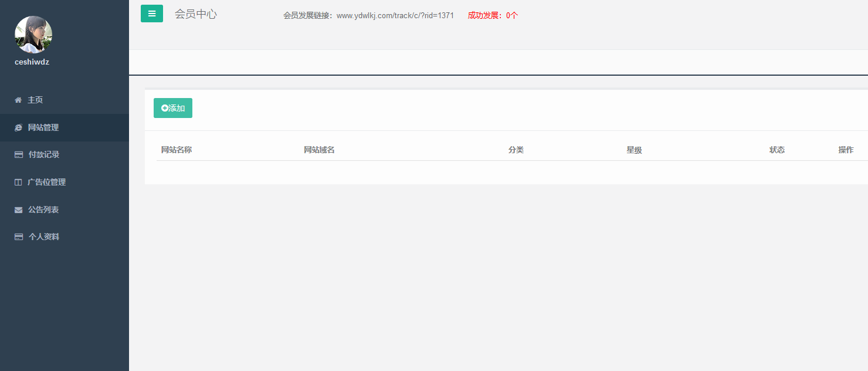Toggle the sidebar with the hamburger button
868x371 pixels.
coord(151,14)
